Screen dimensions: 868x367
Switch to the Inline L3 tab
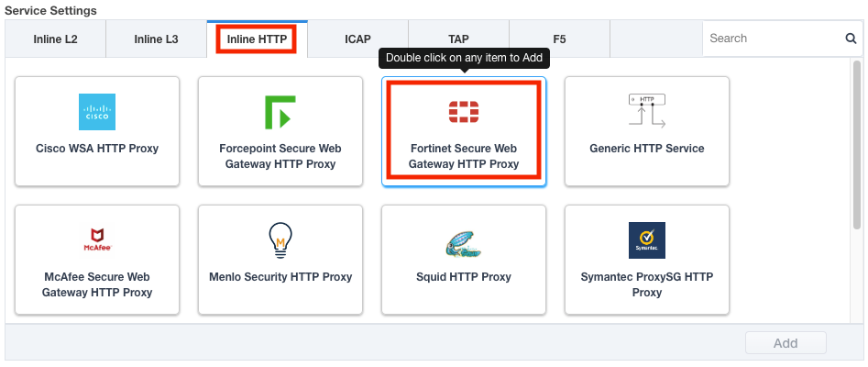(157, 39)
